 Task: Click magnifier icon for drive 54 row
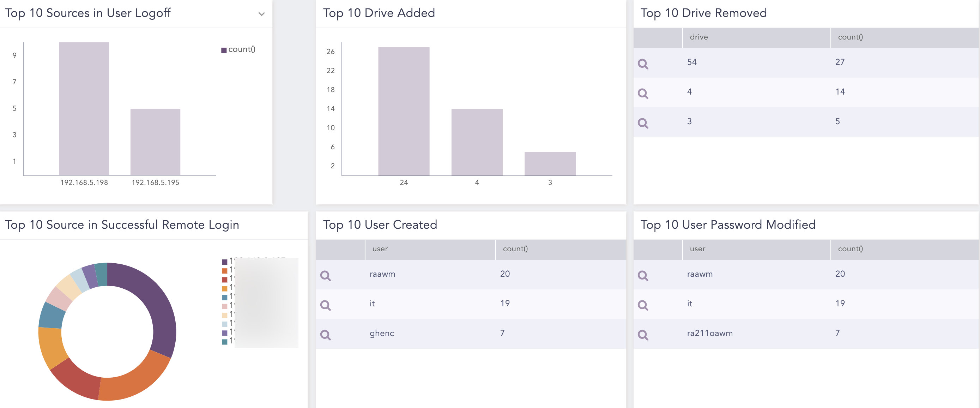click(x=642, y=64)
